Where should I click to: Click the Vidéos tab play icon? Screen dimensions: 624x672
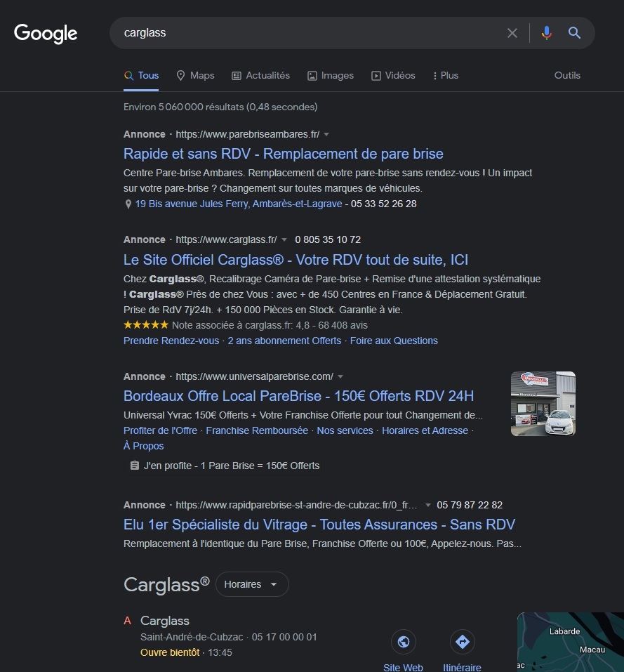pos(376,76)
